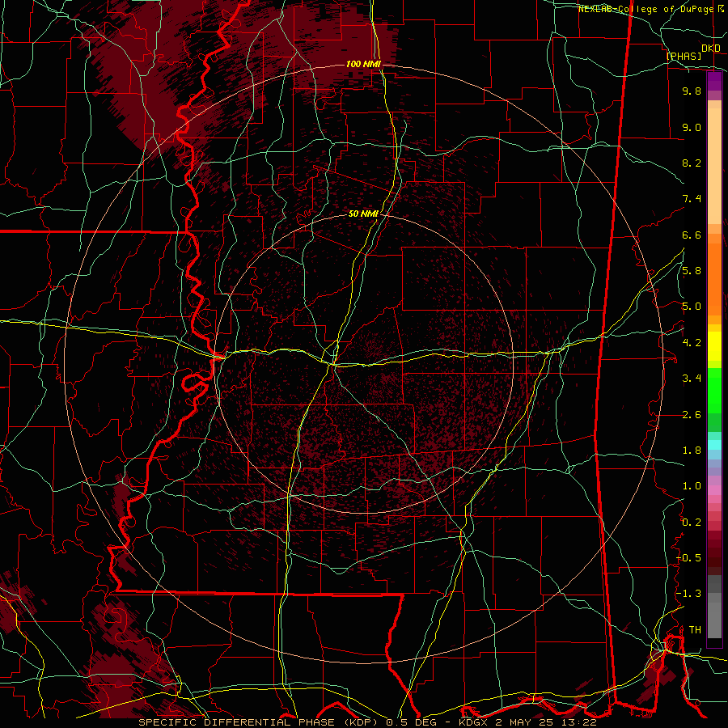Click the [PHAS] legend header
The width and height of the screenshot is (728, 728).
point(684,57)
